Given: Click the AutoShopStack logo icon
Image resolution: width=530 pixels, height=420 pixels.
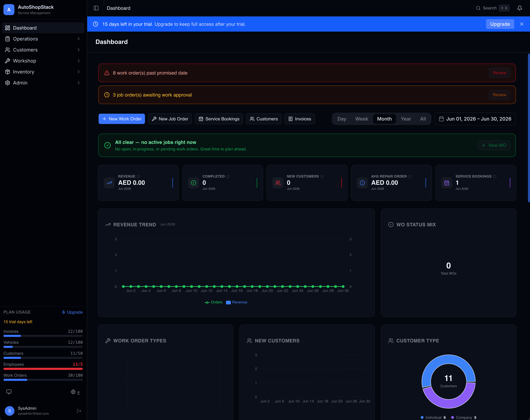Looking at the screenshot, I should (9, 10).
